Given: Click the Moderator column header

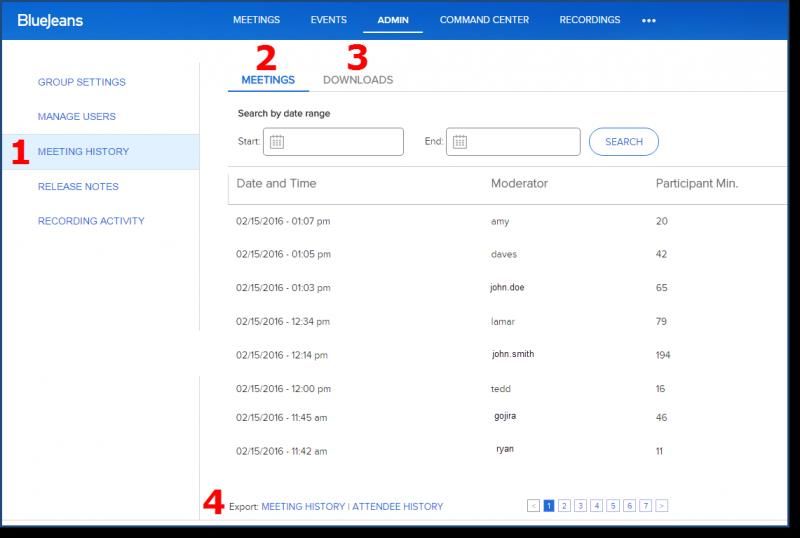Looking at the screenshot, I should point(519,183).
